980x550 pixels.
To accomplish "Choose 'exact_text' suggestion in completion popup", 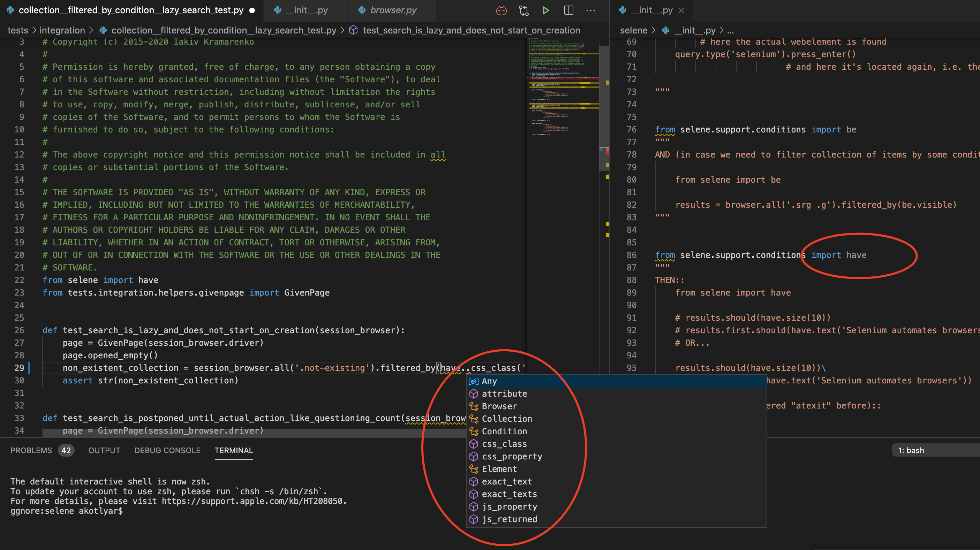I will coord(506,481).
